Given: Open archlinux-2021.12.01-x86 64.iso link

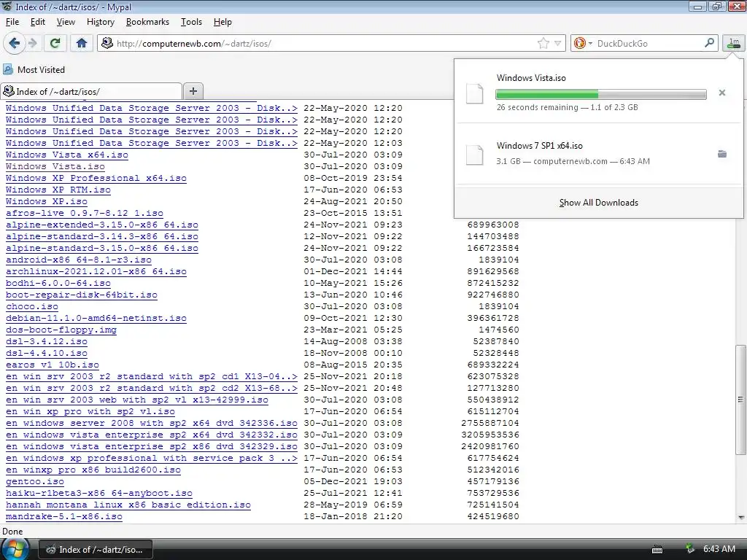Looking at the screenshot, I should 96,271.
